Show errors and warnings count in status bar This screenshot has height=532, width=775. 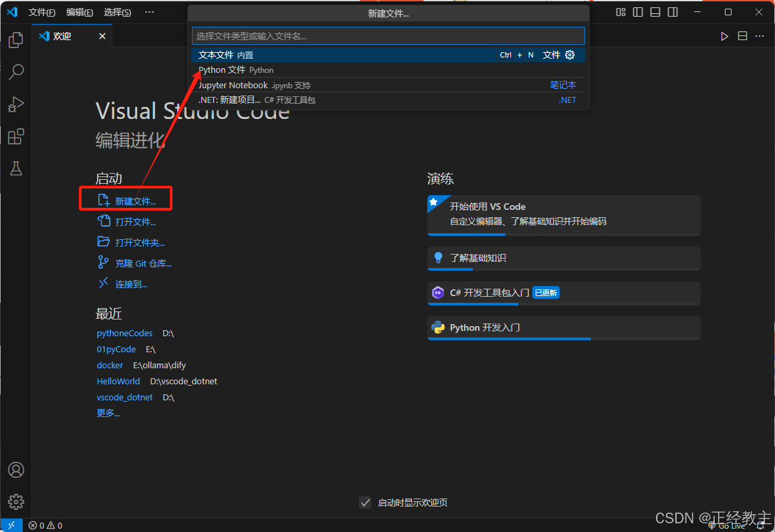click(45, 525)
